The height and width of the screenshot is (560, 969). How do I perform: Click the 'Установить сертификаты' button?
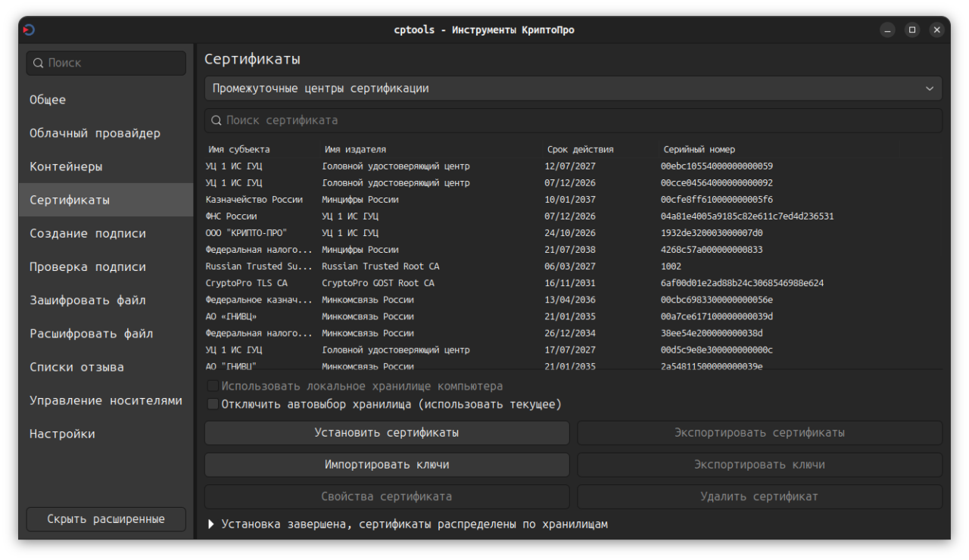[x=387, y=433]
